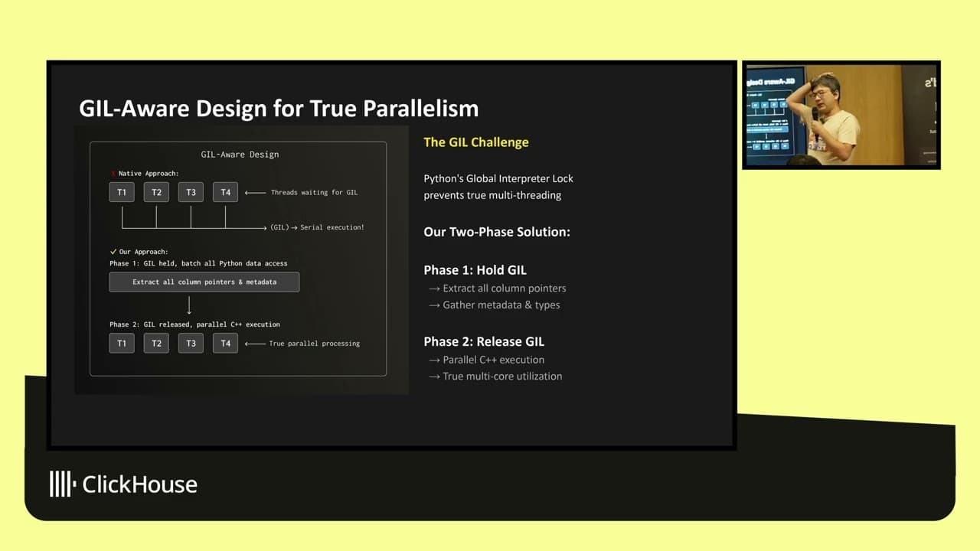The width and height of the screenshot is (980, 551).
Task: Click the Phase 1: Hold GIL heading
Action: click(x=475, y=270)
